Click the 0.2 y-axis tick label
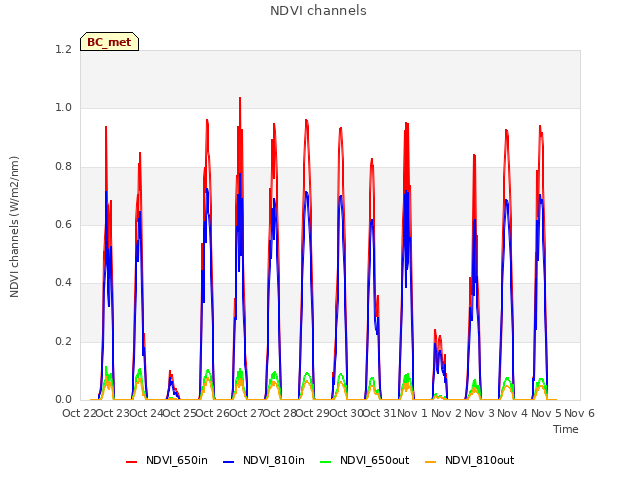The image size is (640, 480). point(63,341)
